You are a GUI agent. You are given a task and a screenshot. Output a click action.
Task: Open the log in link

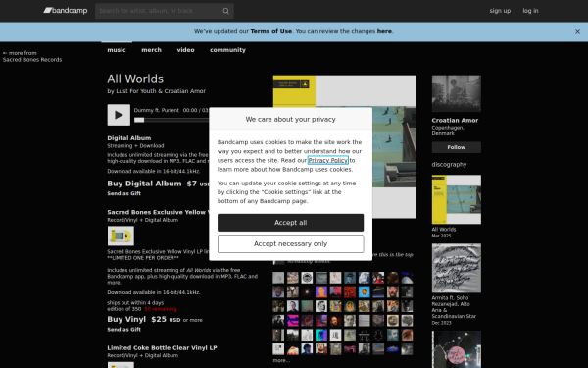point(530,11)
